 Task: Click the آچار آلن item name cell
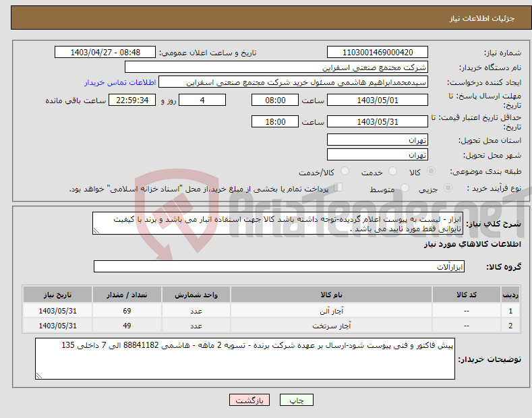331,311
